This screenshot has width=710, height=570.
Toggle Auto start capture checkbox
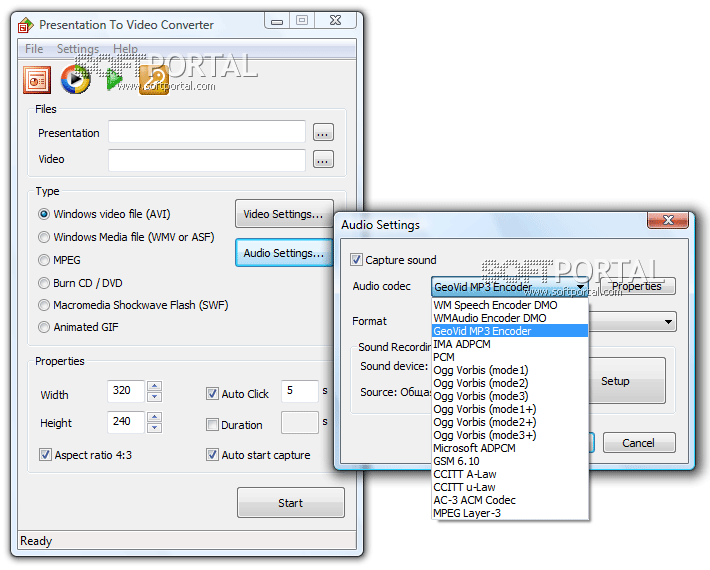[212, 455]
